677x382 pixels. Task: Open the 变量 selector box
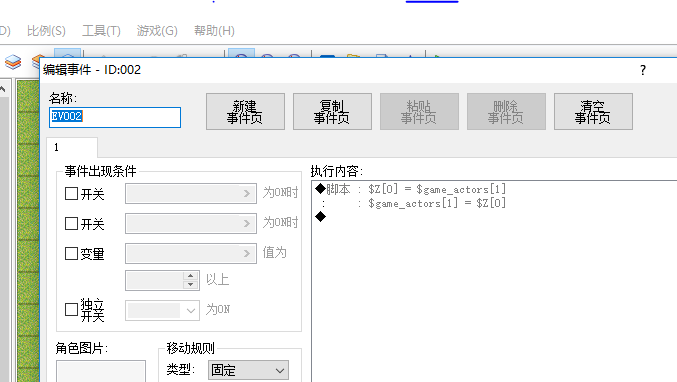pyautogui.click(x=191, y=253)
